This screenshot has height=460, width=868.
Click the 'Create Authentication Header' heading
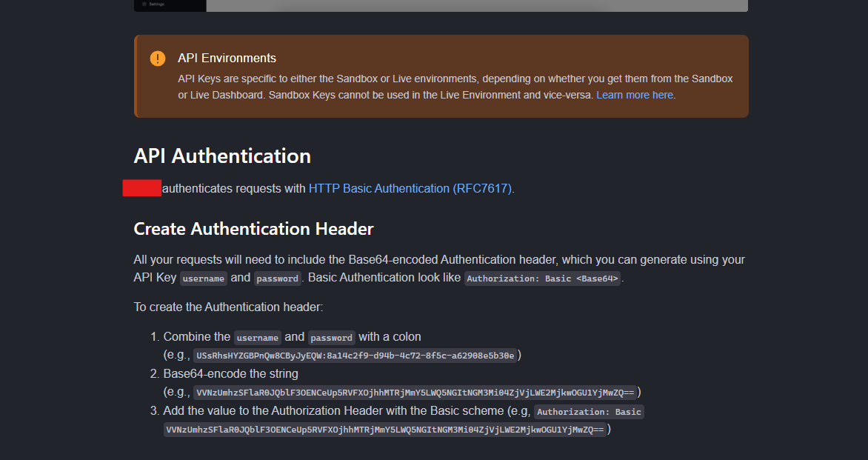(x=253, y=229)
